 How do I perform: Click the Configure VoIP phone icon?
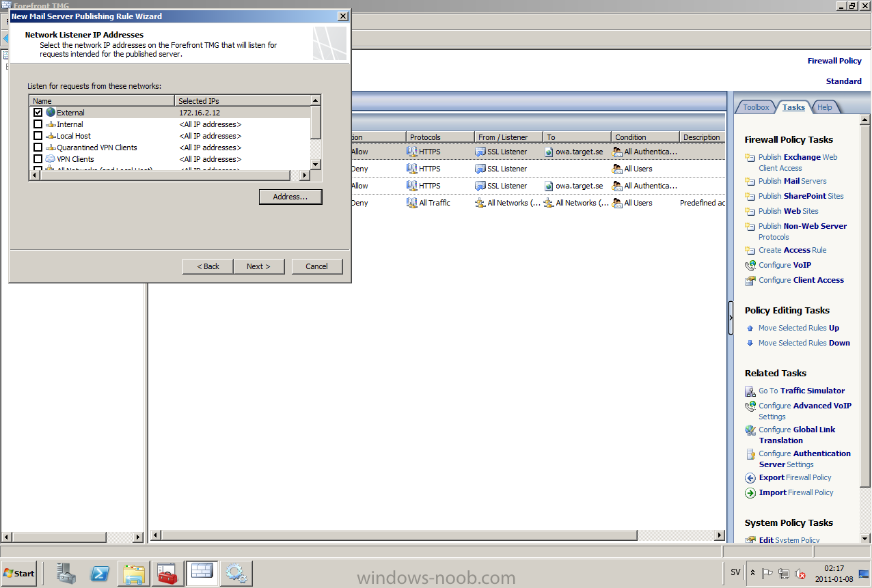750,266
